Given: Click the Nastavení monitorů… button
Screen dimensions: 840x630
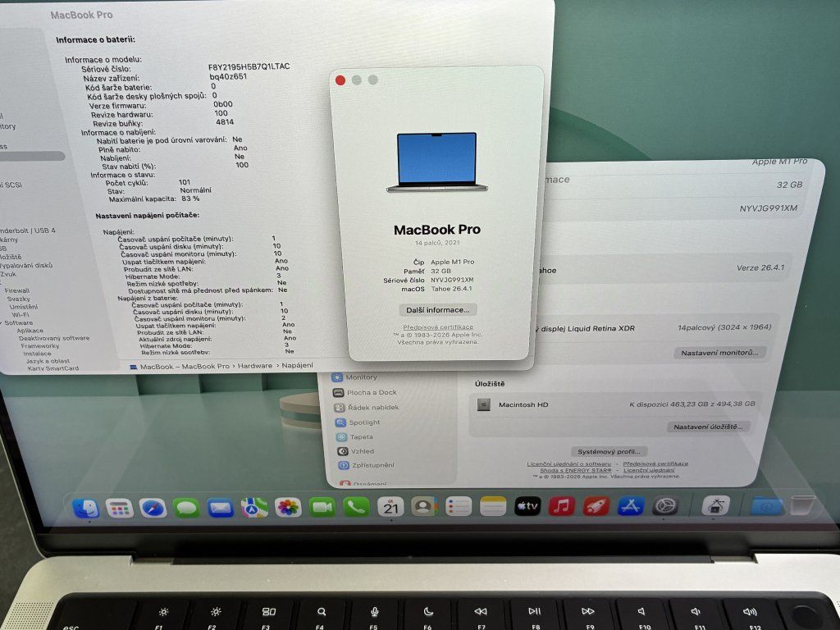Looking at the screenshot, I should (x=719, y=353).
